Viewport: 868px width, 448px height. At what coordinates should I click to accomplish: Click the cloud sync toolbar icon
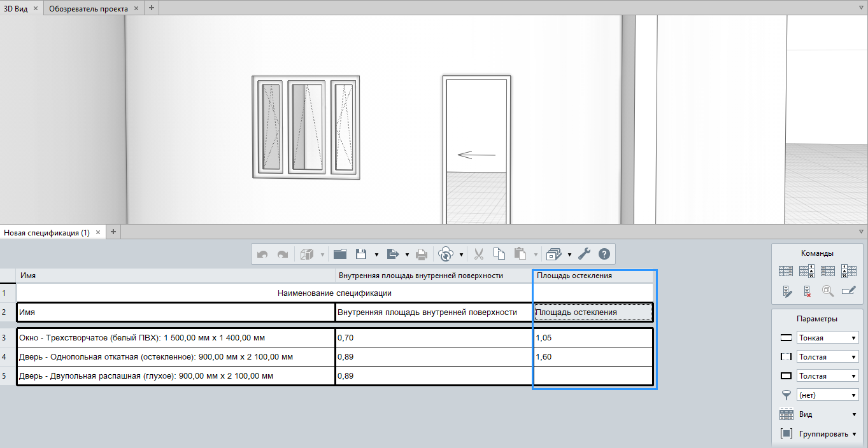pos(446,255)
